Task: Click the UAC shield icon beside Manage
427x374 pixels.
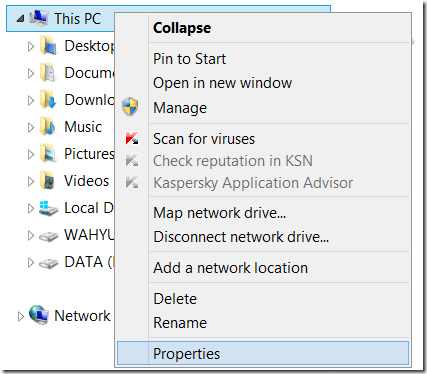Action: [x=130, y=107]
